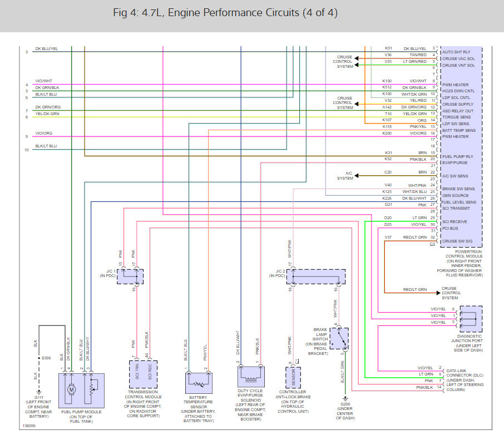The image size is (504, 440).
Task: Click the J/C 1 junction connector box
Action: point(130,276)
